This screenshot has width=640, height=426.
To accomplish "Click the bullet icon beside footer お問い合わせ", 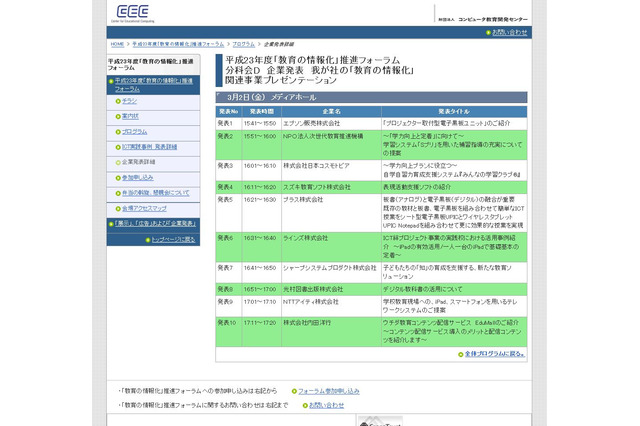I will tap(305, 406).
